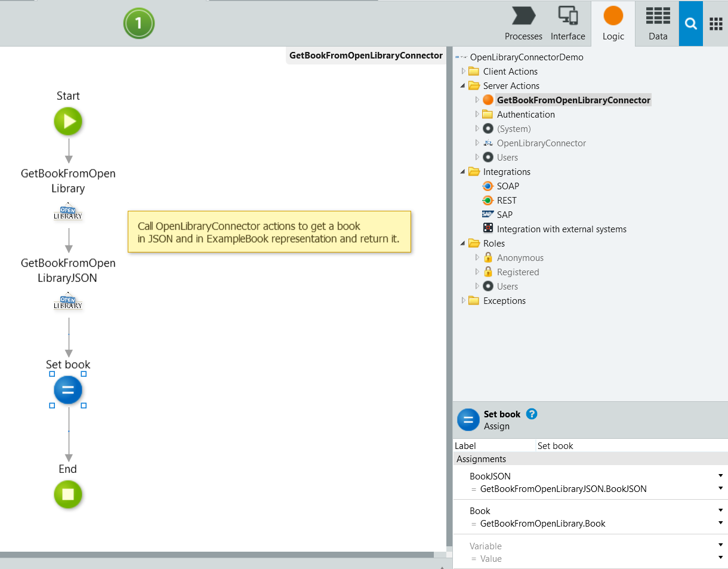Edit the Label field containing Set book
Viewport: 728px width, 569px height.
click(631, 445)
